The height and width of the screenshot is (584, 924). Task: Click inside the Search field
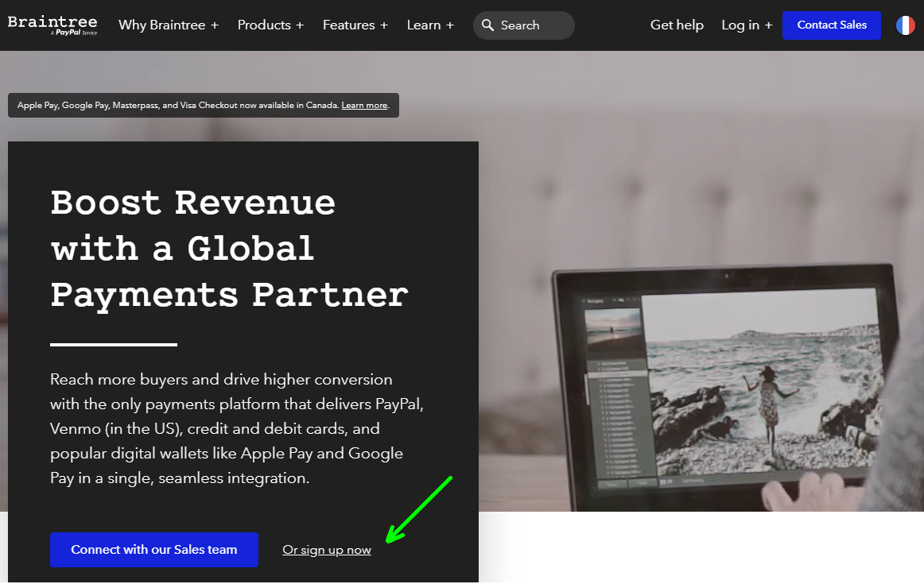[525, 25]
